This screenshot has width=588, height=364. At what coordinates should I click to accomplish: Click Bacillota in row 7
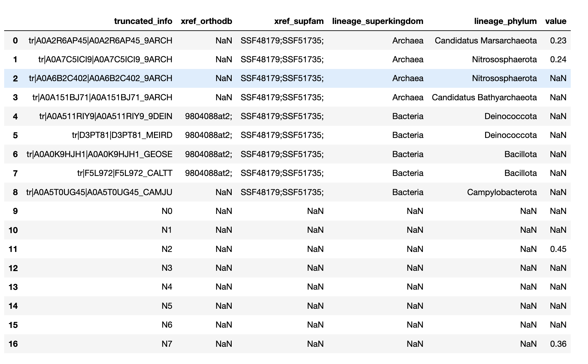click(x=521, y=173)
